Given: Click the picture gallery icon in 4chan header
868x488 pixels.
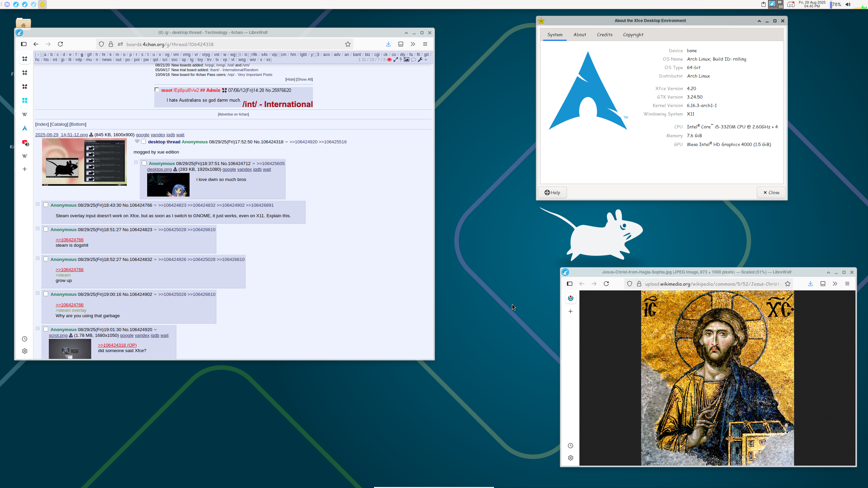Looking at the screenshot, I should 406,60.
